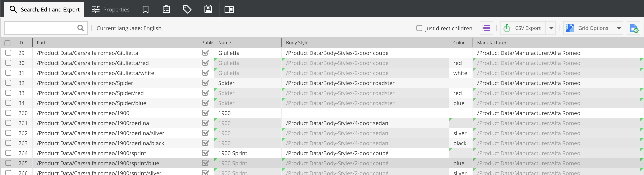Select the row checkbox for ID 29

pos(8,53)
